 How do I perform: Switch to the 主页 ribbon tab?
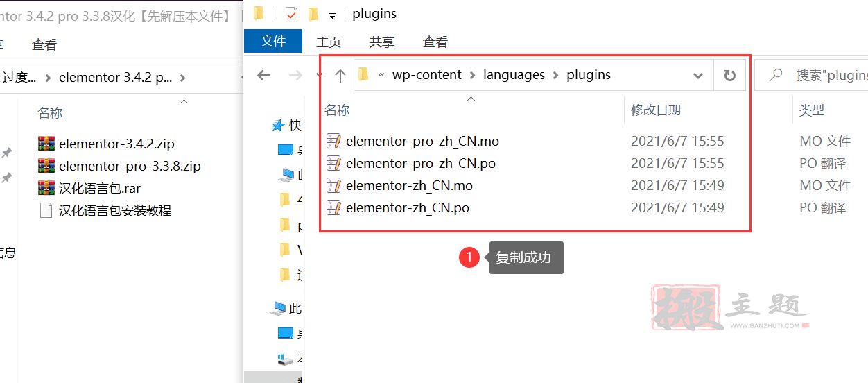[x=329, y=42]
